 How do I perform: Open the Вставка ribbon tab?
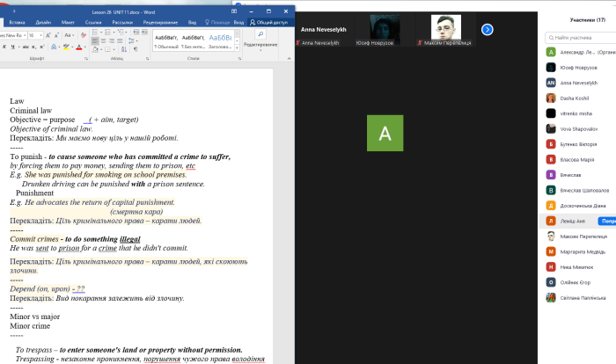point(17,23)
